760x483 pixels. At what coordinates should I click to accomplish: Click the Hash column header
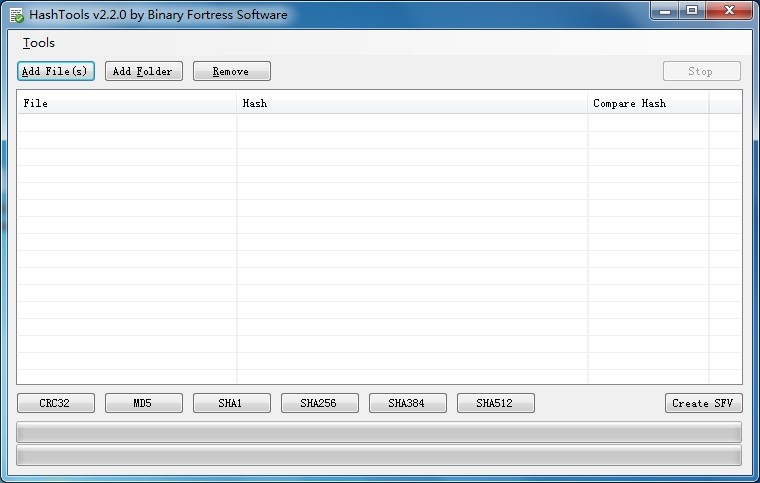click(412, 103)
